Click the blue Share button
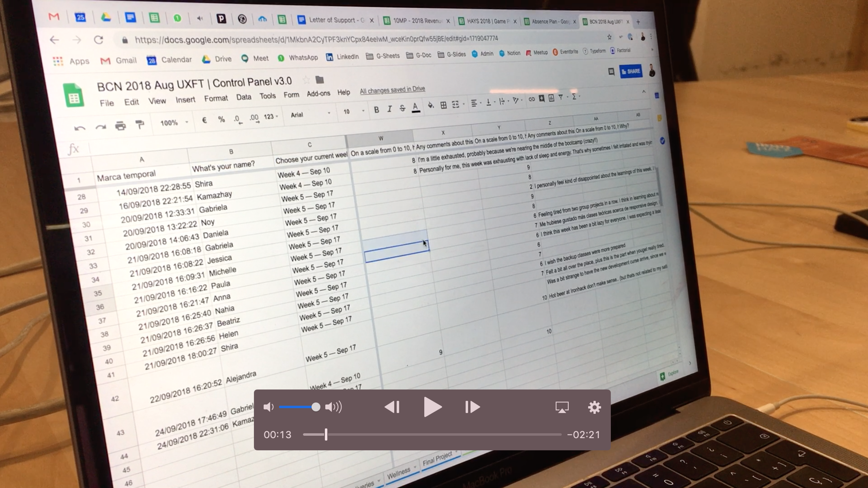Image resolution: width=868 pixels, height=488 pixels. [631, 71]
